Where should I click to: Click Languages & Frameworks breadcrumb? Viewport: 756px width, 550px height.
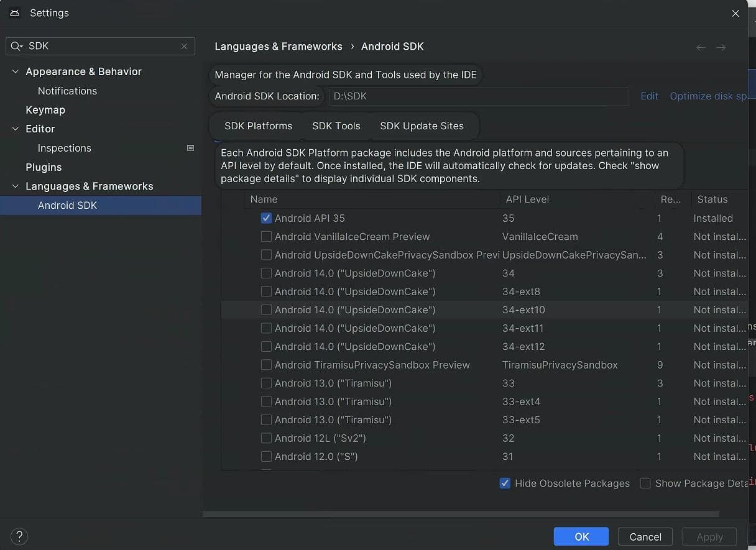pos(279,47)
